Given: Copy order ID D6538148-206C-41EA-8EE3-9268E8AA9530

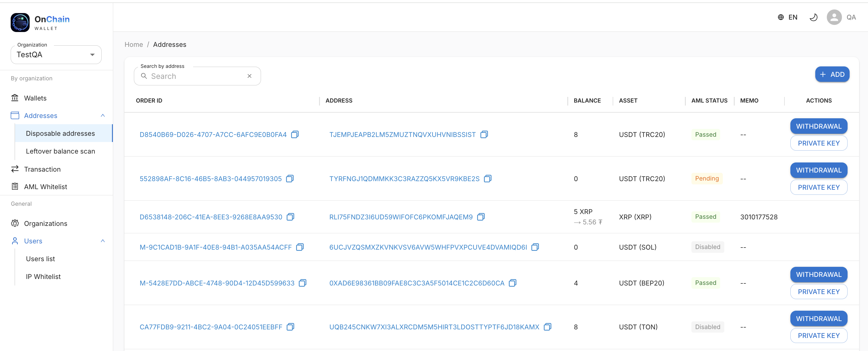Looking at the screenshot, I should [x=290, y=217].
